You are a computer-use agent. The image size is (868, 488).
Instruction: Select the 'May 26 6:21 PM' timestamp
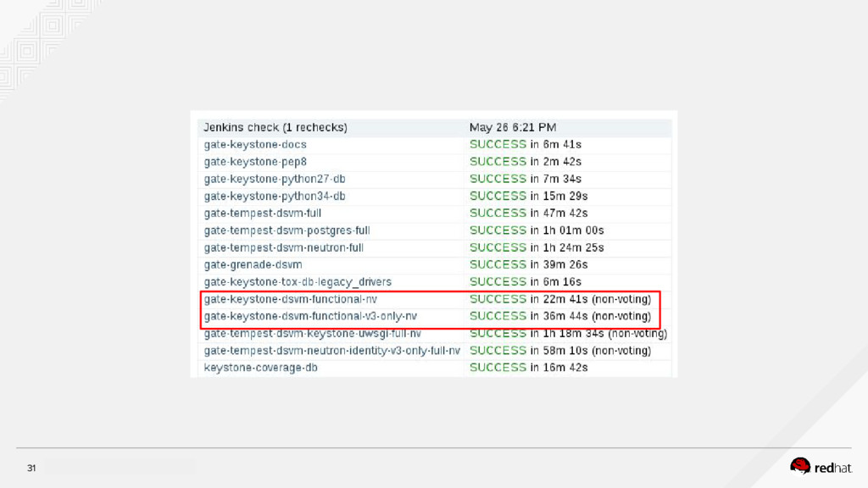click(513, 128)
